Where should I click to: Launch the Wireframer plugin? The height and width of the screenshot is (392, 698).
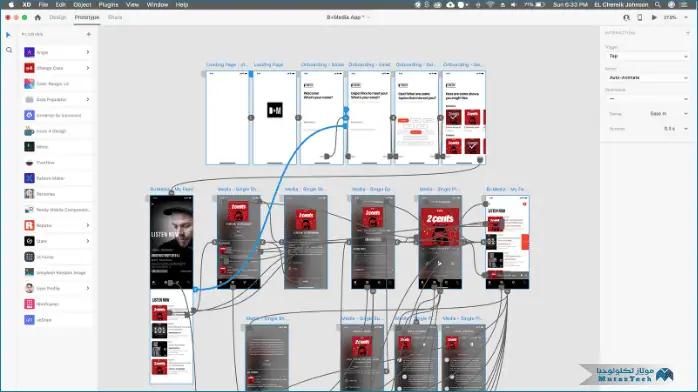coord(57,304)
